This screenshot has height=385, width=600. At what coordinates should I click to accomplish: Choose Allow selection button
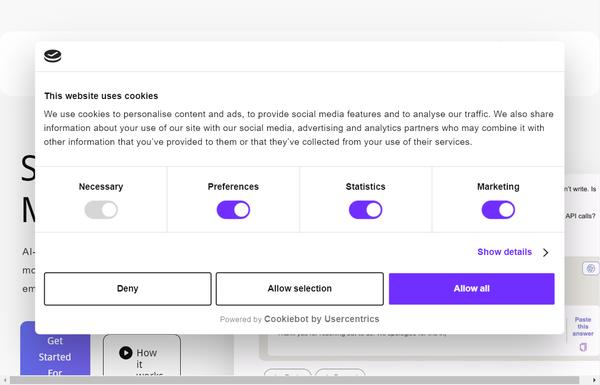(300, 289)
